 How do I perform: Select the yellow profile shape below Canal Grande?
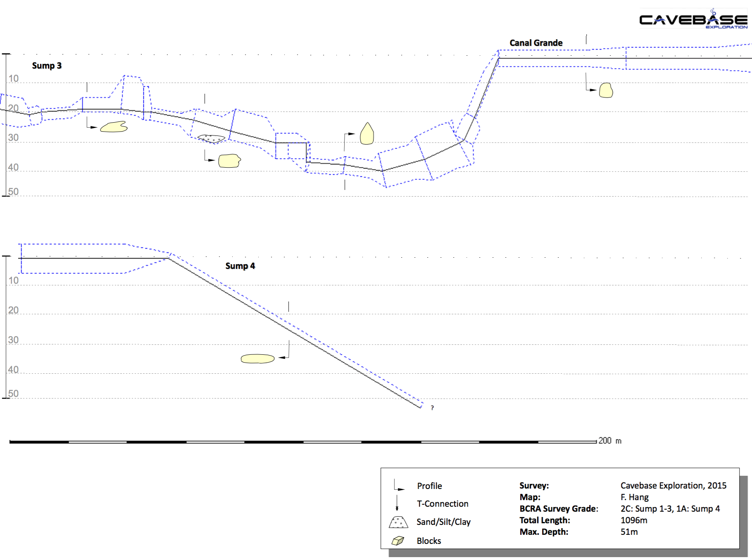[x=606, y=90]
